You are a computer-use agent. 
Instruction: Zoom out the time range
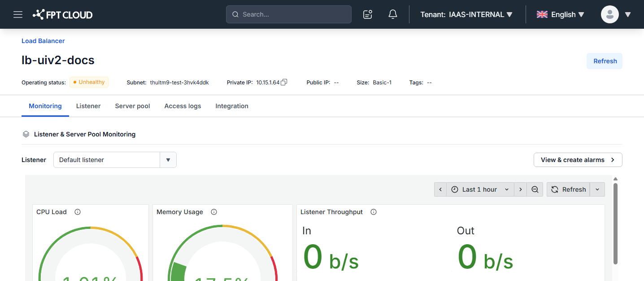pos(535,189)
